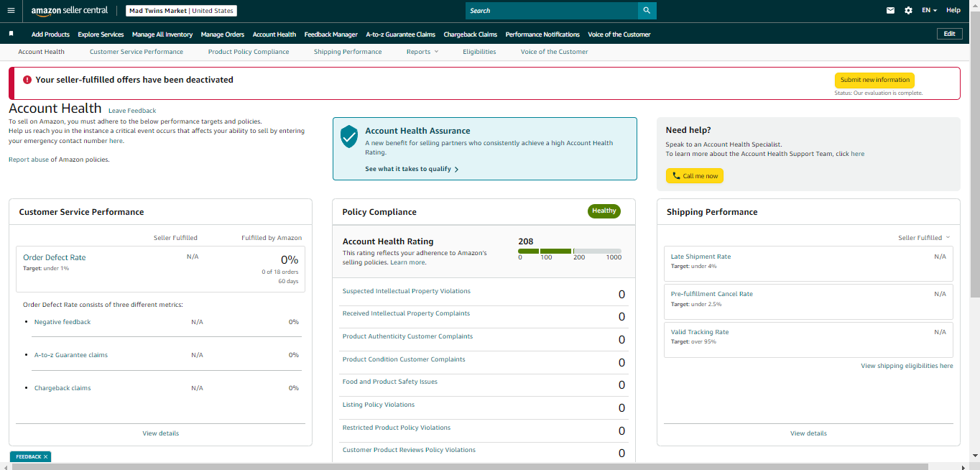Click View details under Shipping Performance
This screenshot has width=980, height=470.
(809, 433)
